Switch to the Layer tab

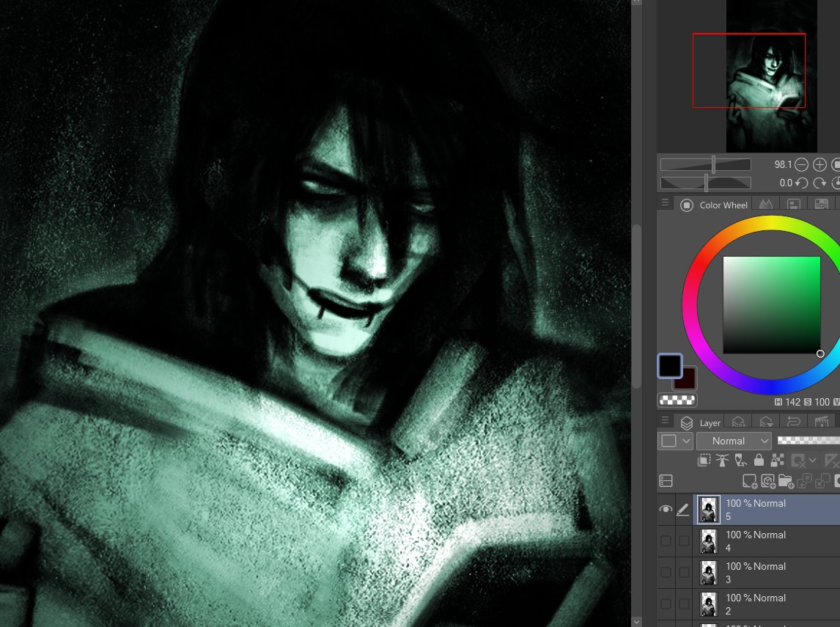701,423
